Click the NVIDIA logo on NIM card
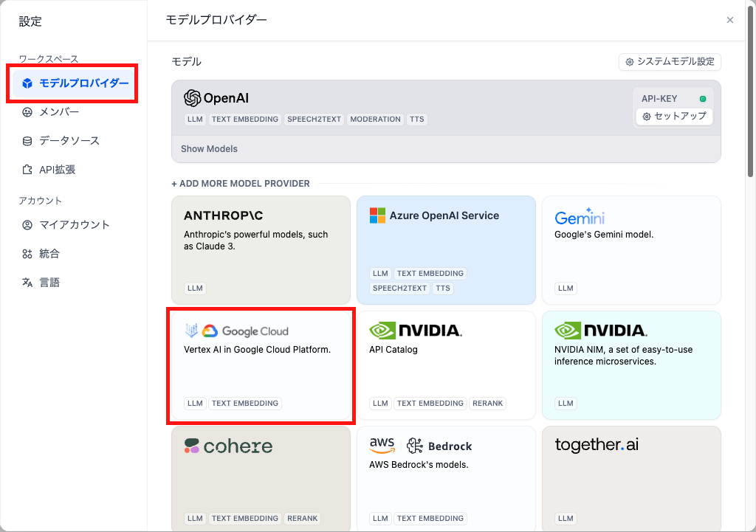 601,331
